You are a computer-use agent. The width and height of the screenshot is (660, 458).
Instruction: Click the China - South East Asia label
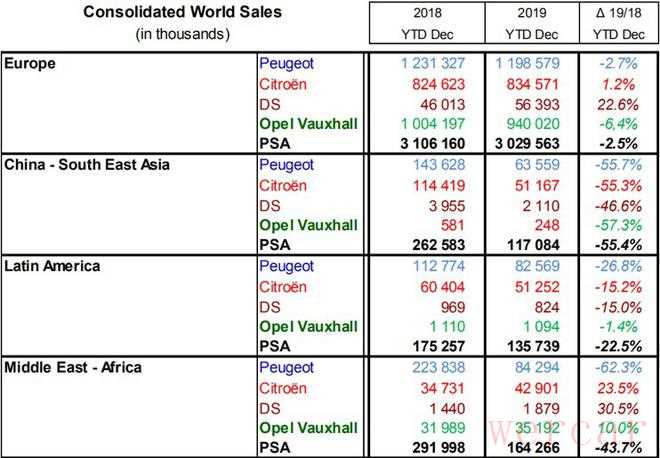[87, 163]
